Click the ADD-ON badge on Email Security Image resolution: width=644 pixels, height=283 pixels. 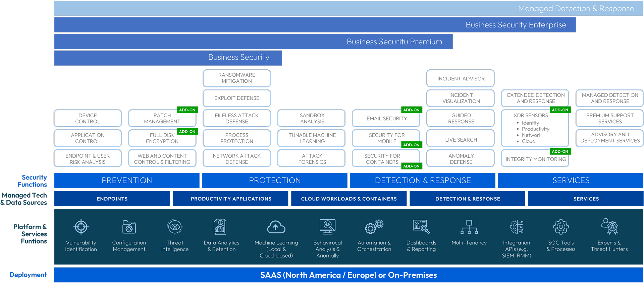point(412,110)
